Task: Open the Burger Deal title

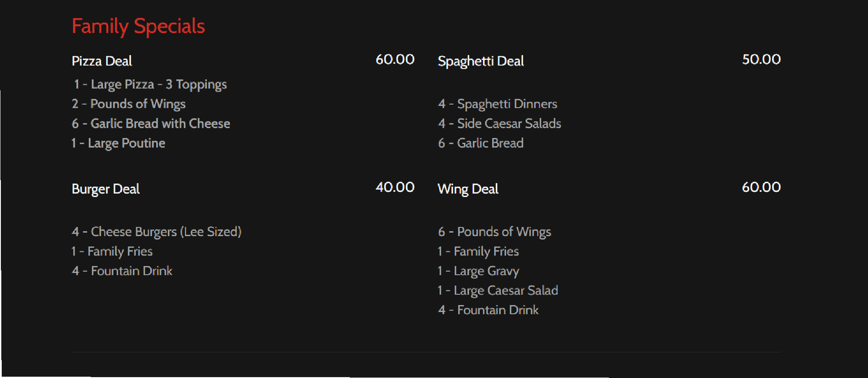Action: coord(105,189)
